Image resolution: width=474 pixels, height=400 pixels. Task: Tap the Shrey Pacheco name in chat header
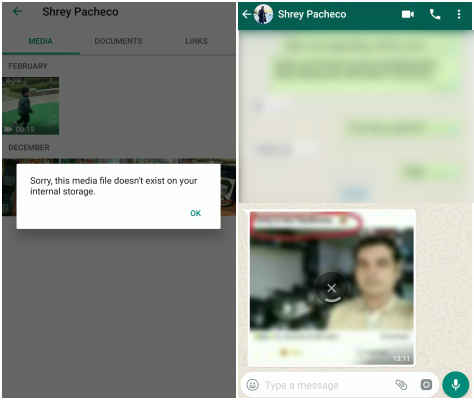tap(312, 14)
